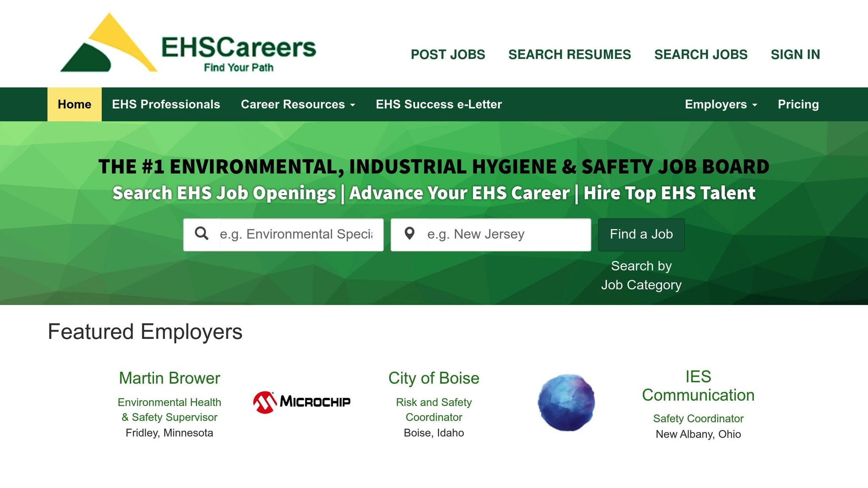
Task: Open SEARCH RESUMES page
Action: 570,54
